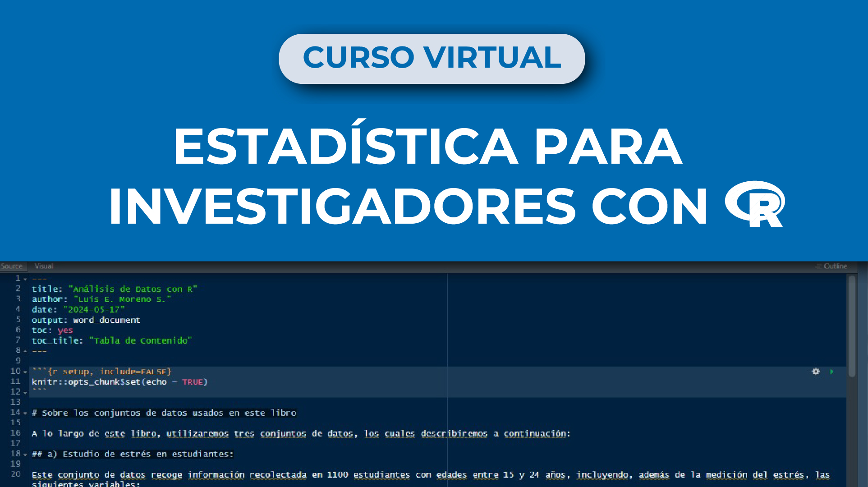The width and height of the screenshot is (868, 487).
Task: Show the document Outline pane
Action: (831, 266)
